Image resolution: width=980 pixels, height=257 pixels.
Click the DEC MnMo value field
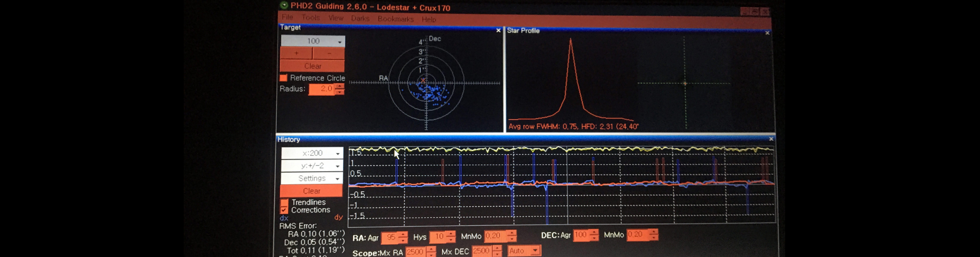tap(637, 235)
